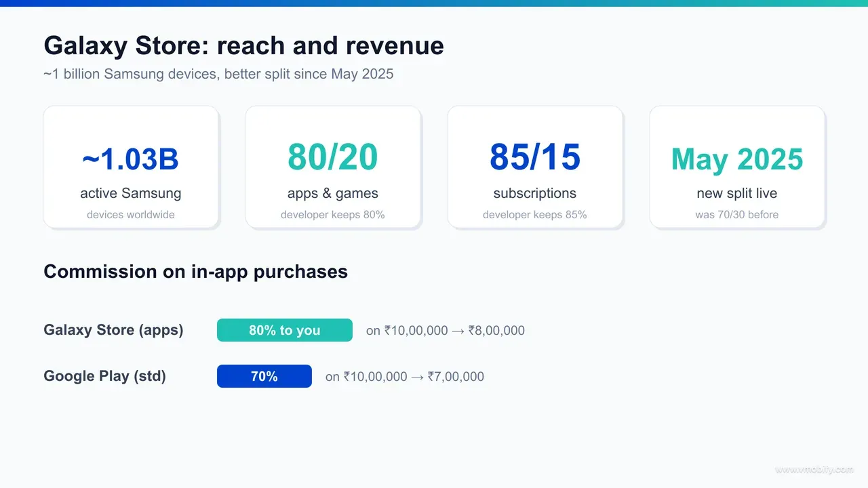Click the ~1.03B statistic

click(x=131, y=159)
